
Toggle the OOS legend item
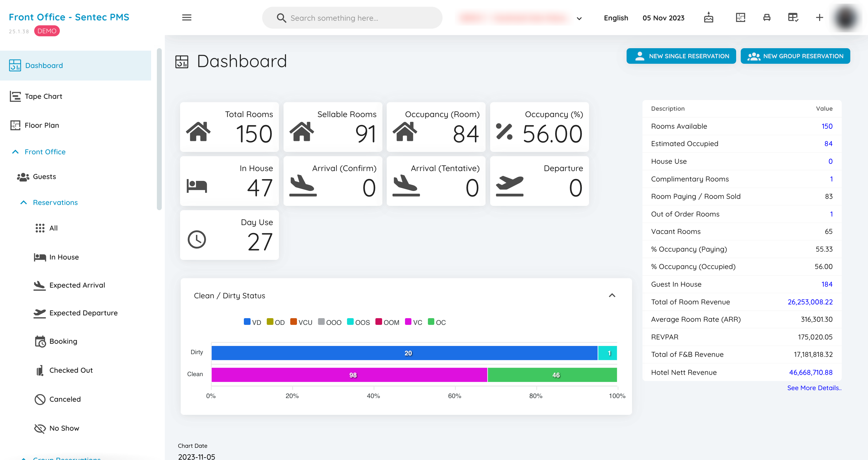tap(358, 322)
